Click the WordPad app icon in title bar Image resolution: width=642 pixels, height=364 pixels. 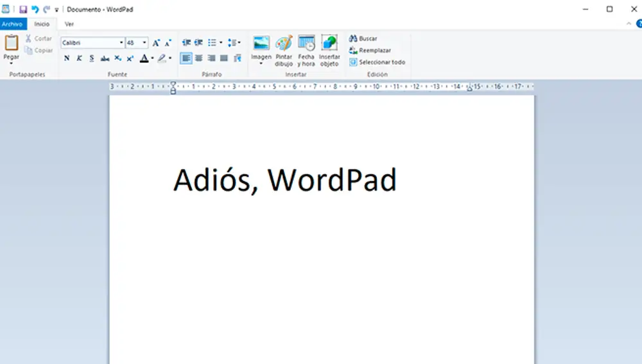click(x=5, y=9)
